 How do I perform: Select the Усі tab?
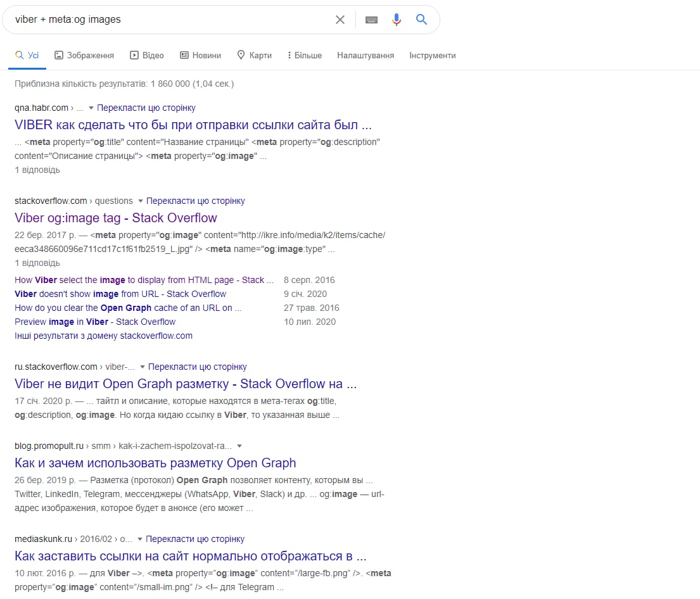pyautogui.click(x=27, y=55)
